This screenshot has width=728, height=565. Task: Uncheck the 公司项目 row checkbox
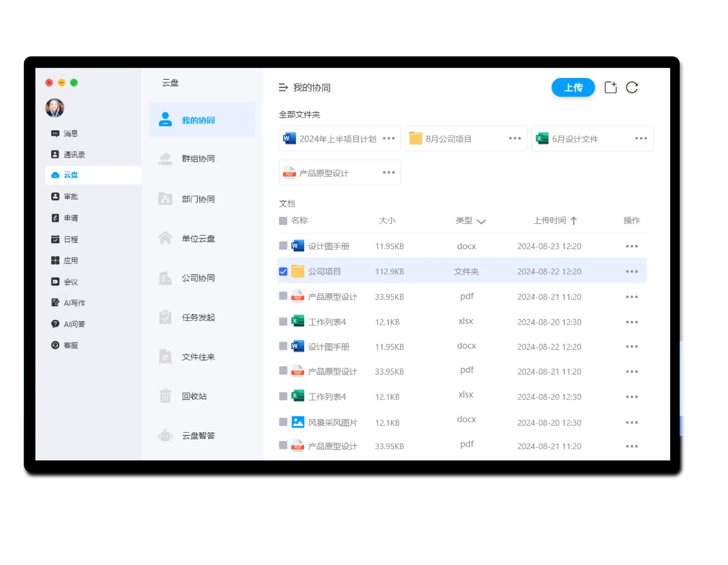click(283, 272)
